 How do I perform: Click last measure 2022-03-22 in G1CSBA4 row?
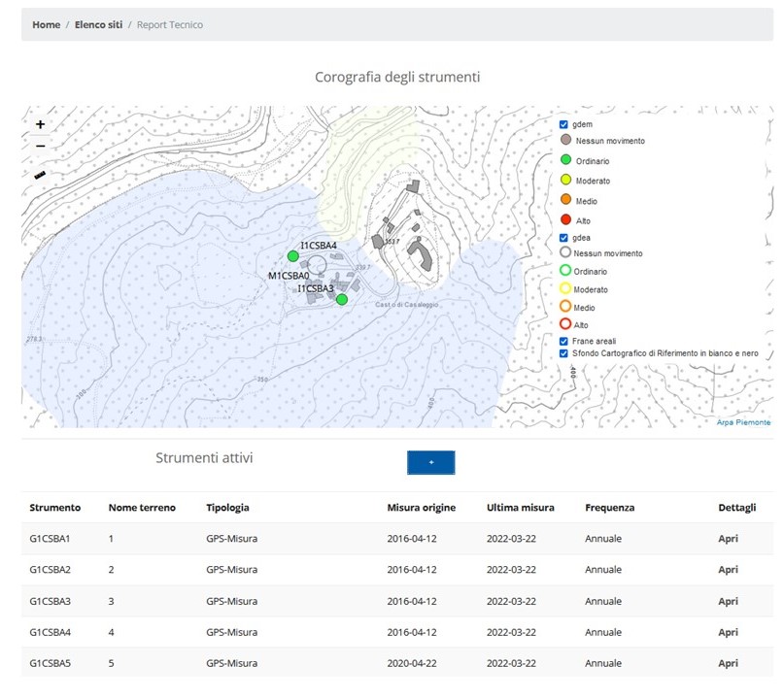click(511, 632)
